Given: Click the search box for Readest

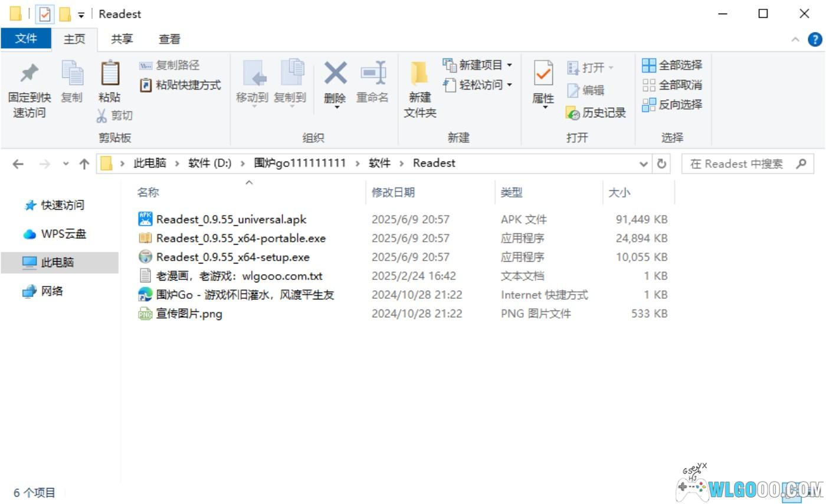Looking at the screenshot, I should 737,164.
